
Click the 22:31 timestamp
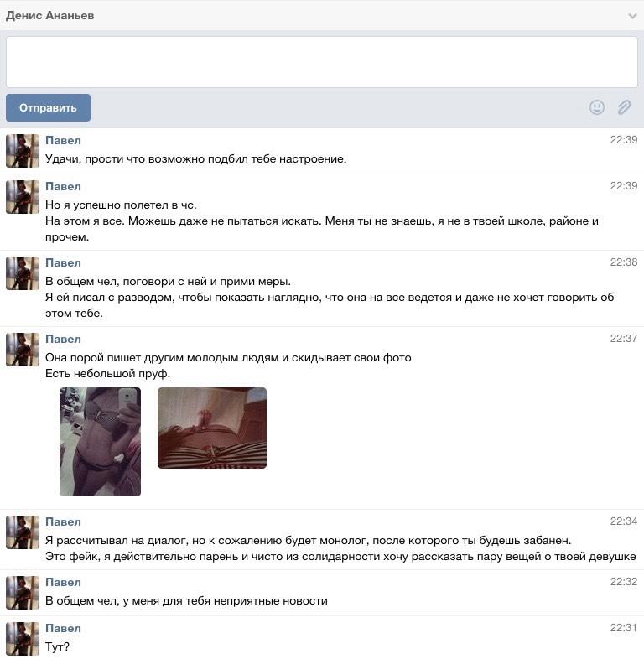click(x=624, y=627)
